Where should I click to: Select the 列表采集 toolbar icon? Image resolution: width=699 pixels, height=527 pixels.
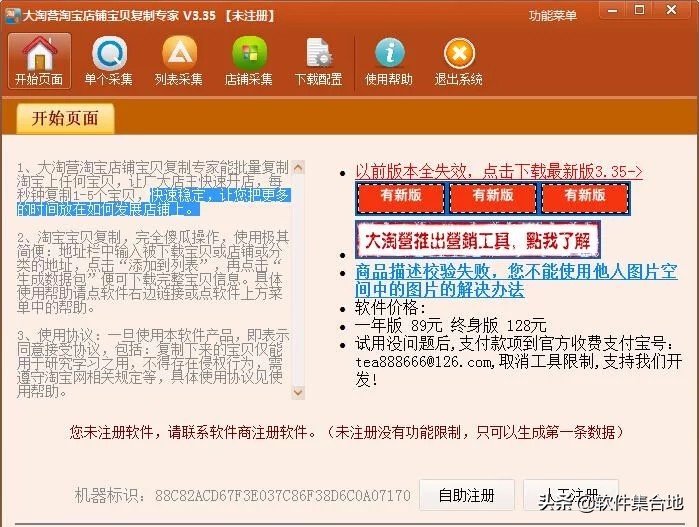coord(179,61)
